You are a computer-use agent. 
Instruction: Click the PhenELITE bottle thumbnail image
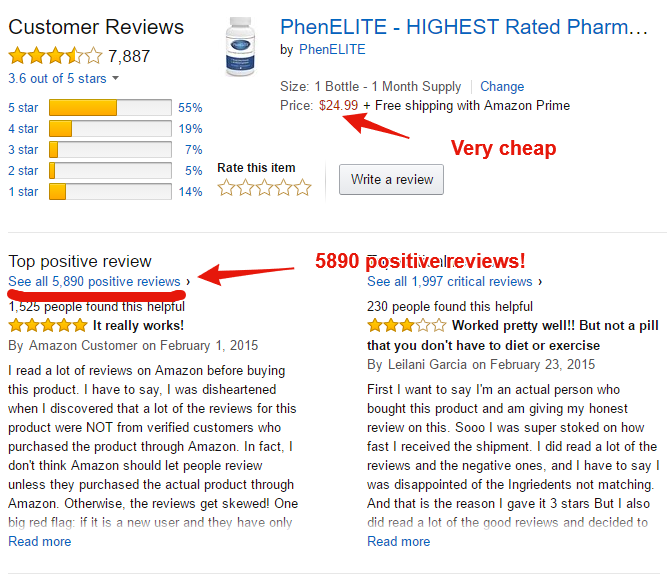tap(240, 47)
